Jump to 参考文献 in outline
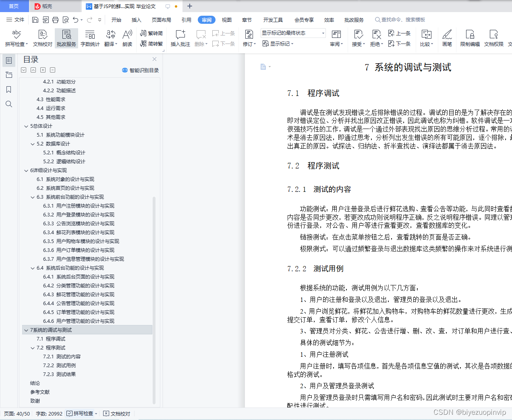This screenshot has height=420, width=512. click(40, 392)
